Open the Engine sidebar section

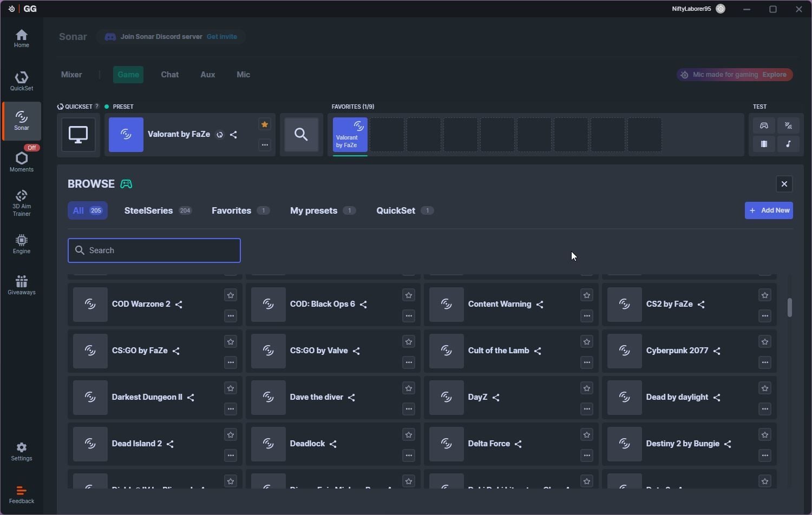(x=22, y=244)
